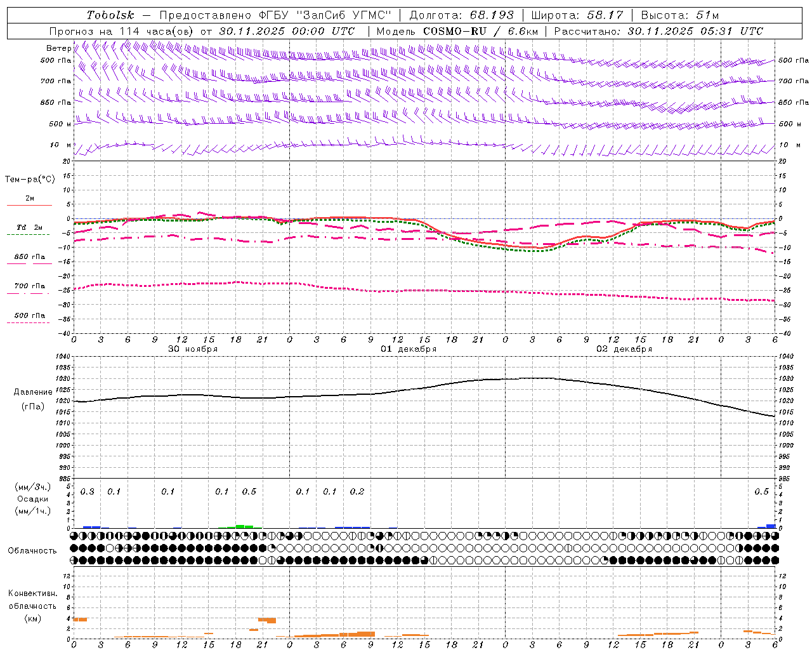The image size is (812, 650).
Task: Click the temperature-panel '500 гПа' legend entry
Action: pyautogui.click(x=29, y=315)
